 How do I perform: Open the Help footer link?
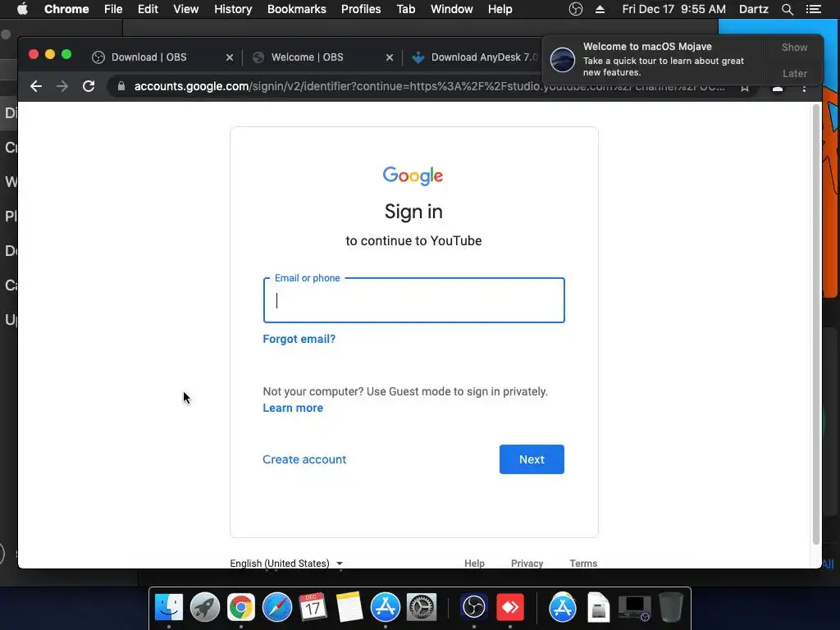click(474, 564)
